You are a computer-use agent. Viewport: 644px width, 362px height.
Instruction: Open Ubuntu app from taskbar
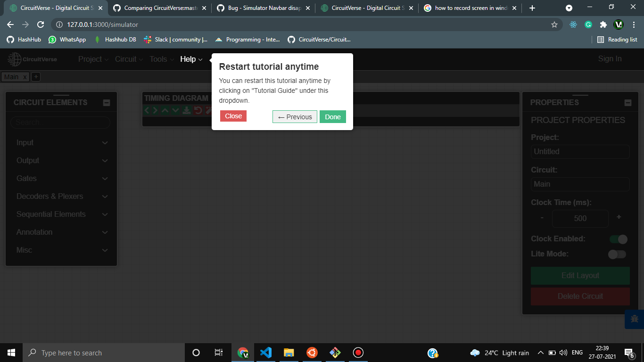(312, 353)
